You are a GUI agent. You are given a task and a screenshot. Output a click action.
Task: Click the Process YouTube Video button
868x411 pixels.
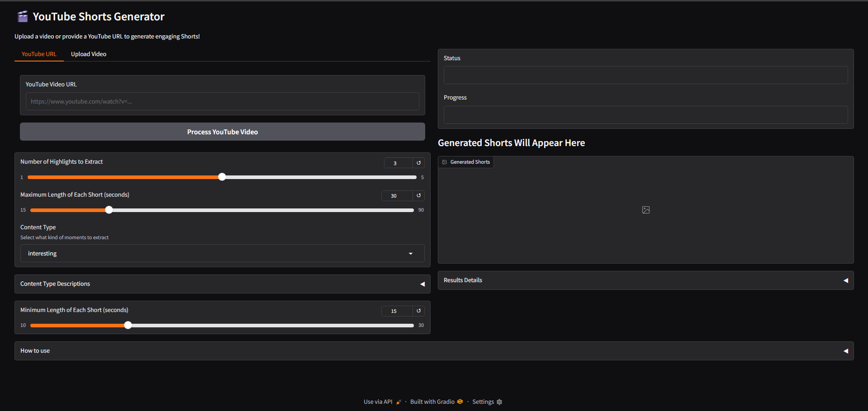[x=222, y=132]
